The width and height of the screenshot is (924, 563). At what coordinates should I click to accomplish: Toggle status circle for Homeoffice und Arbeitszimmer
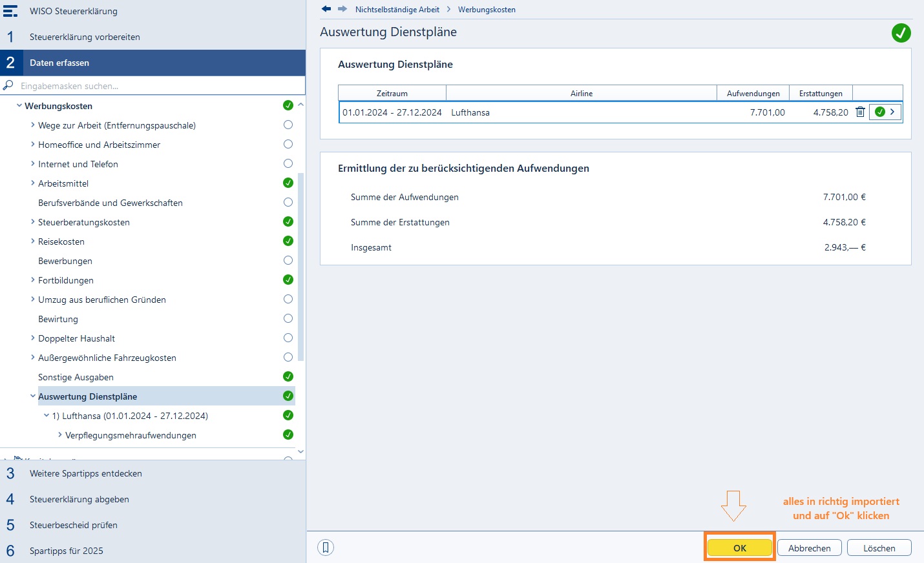pos(288,144)
